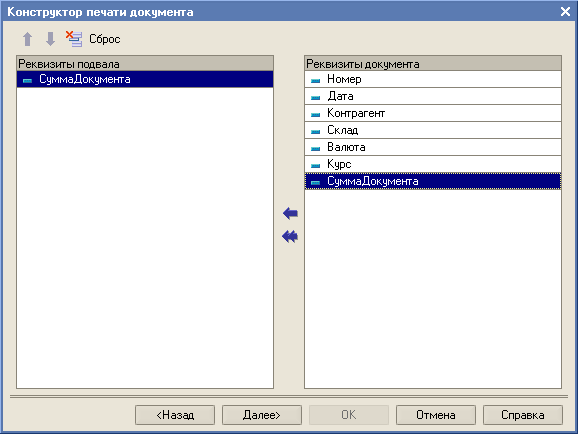Cancel the wizard with Отмена

[436, 415]
